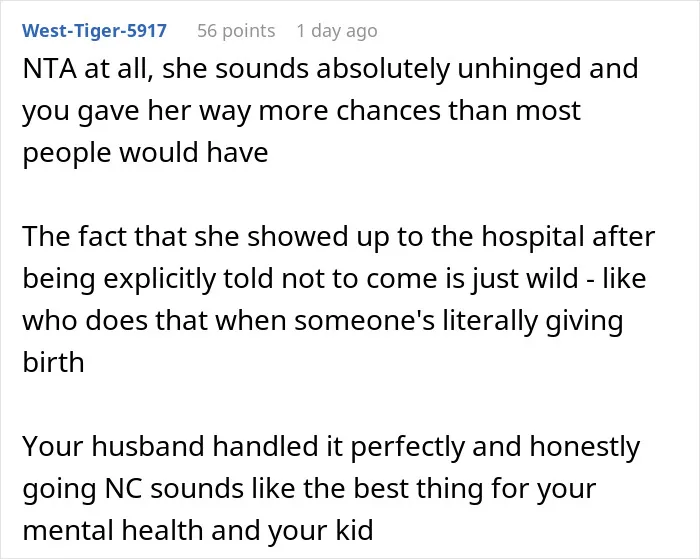Click the word wild in the comment
This screenshot has width=700, height=559.
coord(553,279)
